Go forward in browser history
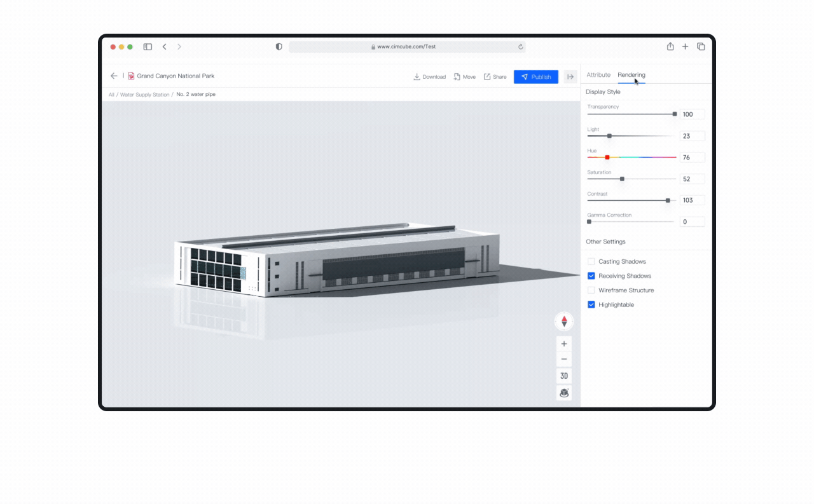Viewport: 814px width, 504px height. point(179,47)
